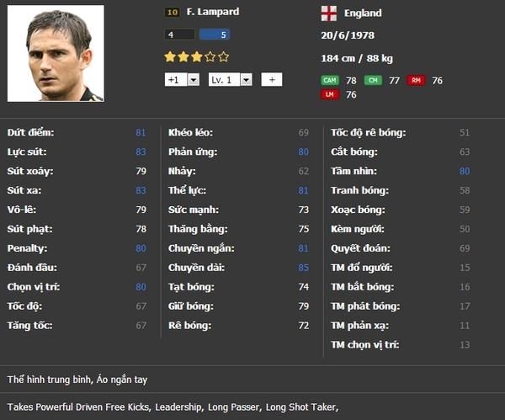Select the blue box labeled 5

(214, 35)
